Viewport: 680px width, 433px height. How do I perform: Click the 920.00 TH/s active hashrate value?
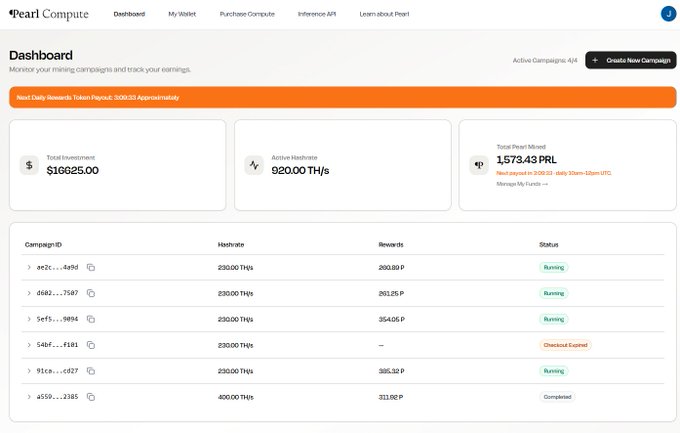300,171
